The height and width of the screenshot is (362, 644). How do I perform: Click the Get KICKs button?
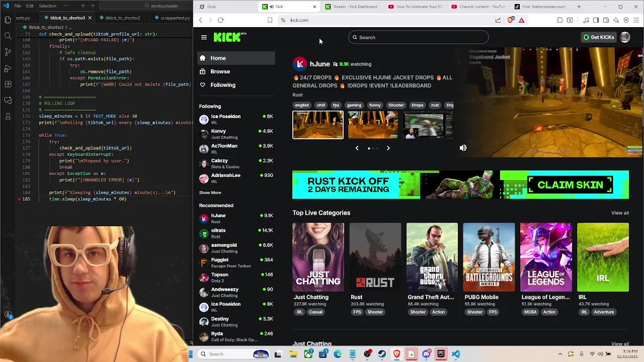599,37
